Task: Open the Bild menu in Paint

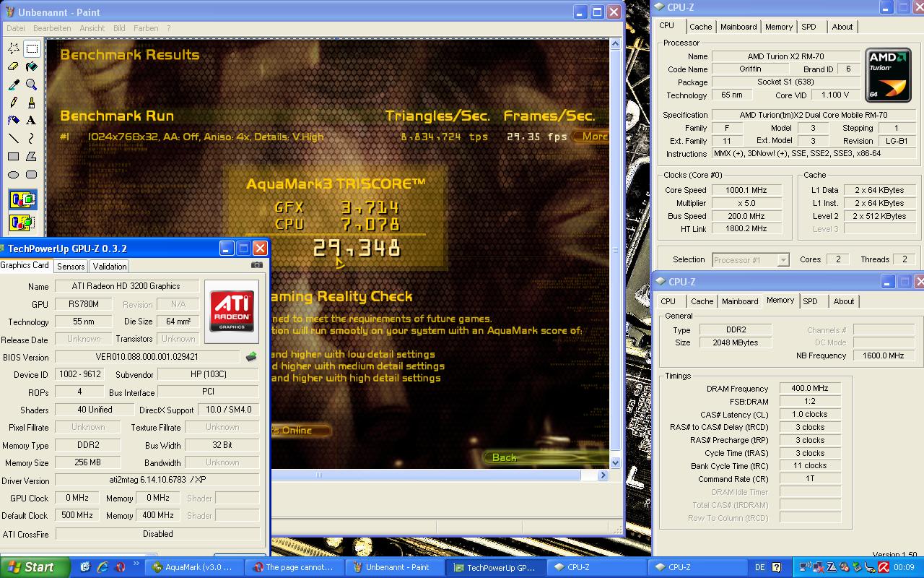Action: point(119,28)
